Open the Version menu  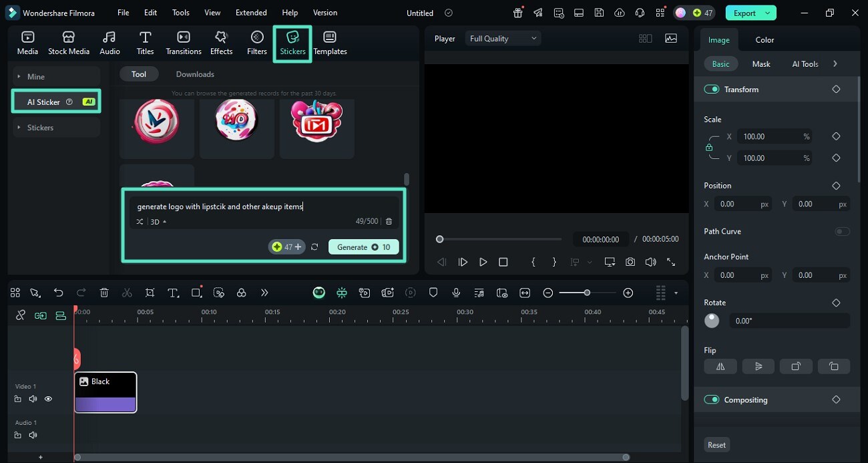(x=325, y=13)
